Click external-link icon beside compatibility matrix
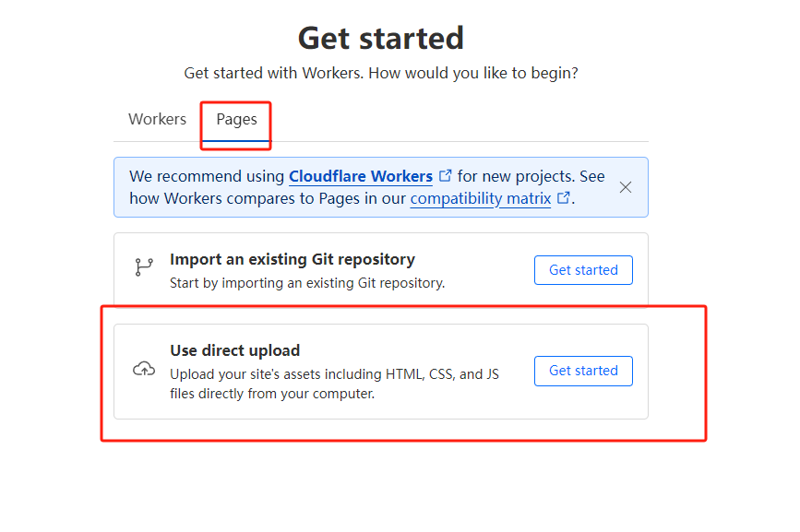This screenshot has width=800, height=532. click(564, 198)
